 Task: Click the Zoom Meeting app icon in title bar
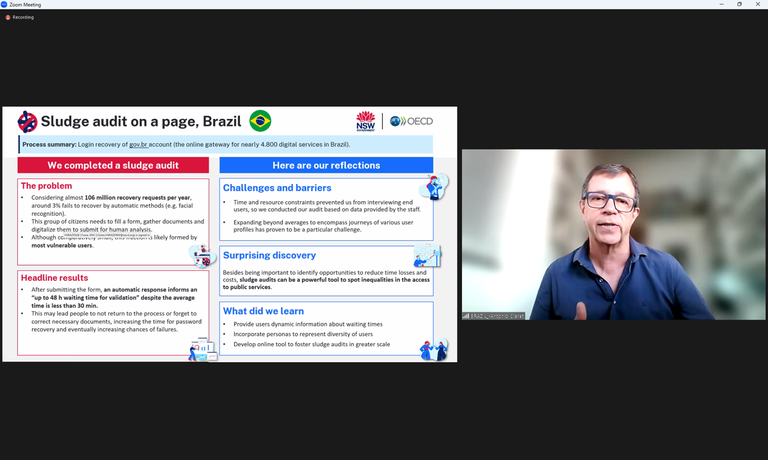[4, 4]
